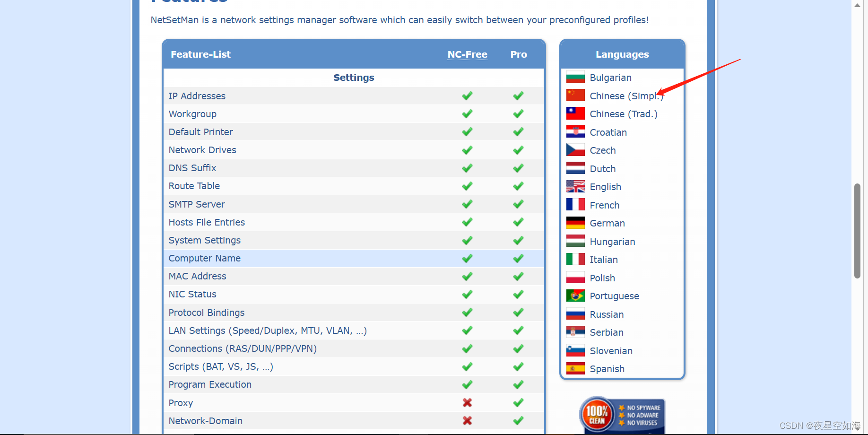
Task: Select the Serbian language link
Action: pos(607,332)
